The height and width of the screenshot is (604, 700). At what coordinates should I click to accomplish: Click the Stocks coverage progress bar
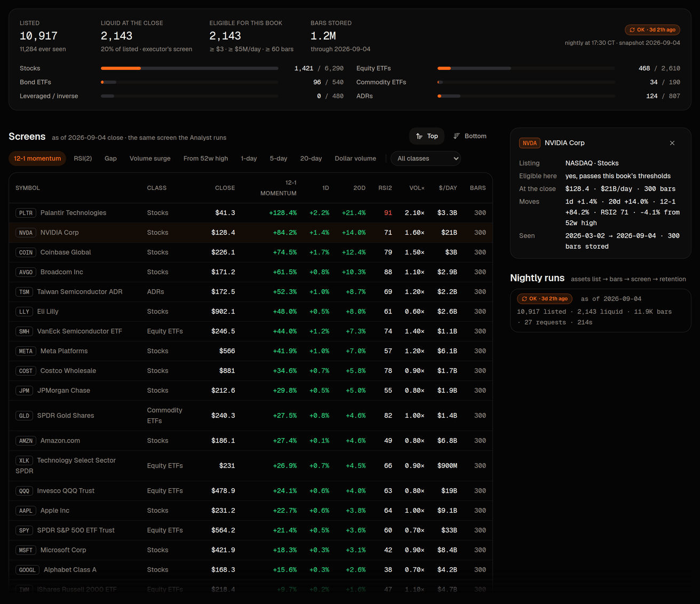[189, 68]
